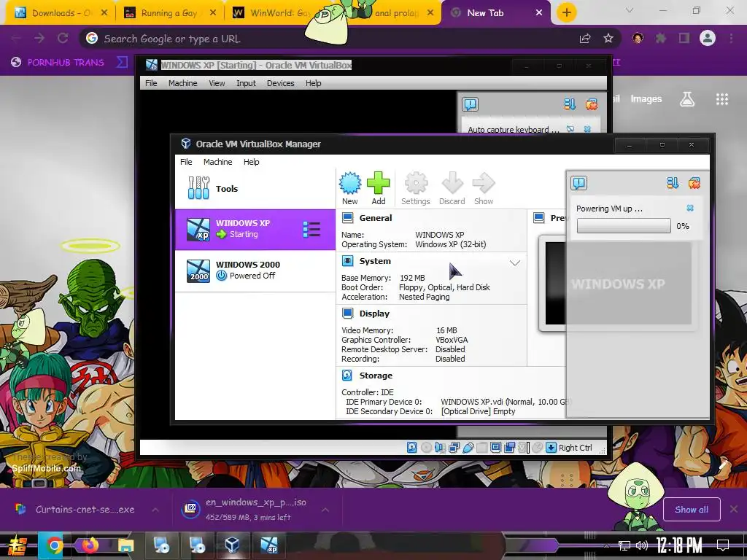Open Firefox from the taskbar

90,545
